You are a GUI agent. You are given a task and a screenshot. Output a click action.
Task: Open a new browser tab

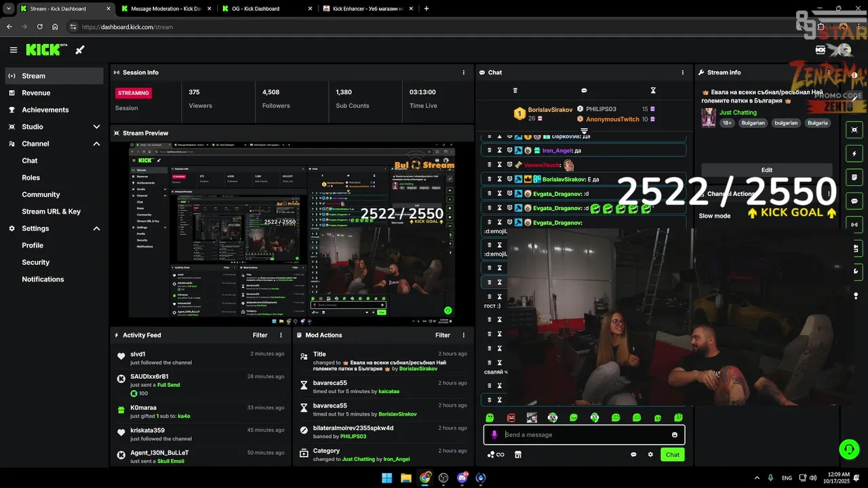click(426, 9)
